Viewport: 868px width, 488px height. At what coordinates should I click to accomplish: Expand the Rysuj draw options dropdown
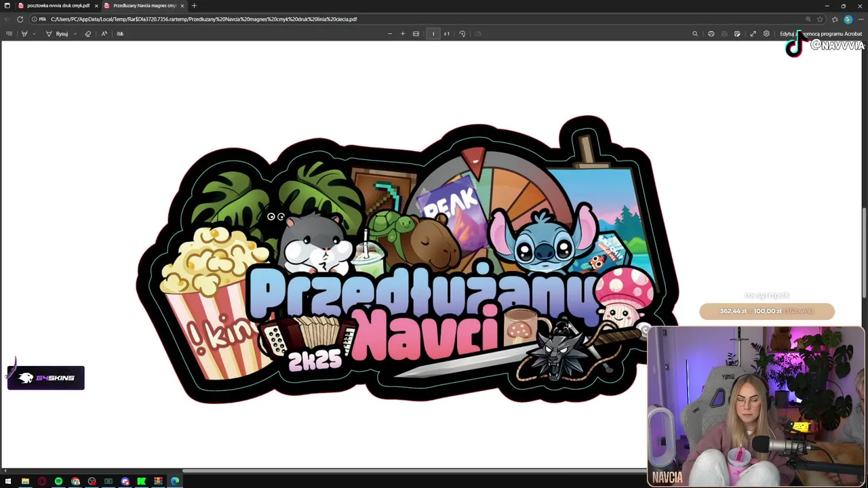[x=75, y=33]
